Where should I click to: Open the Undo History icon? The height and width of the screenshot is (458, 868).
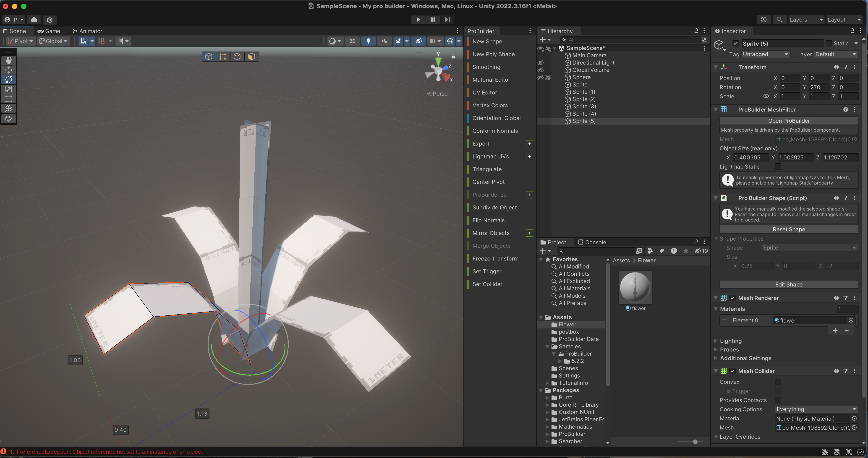pyautogui.click(x=763, y=20)
